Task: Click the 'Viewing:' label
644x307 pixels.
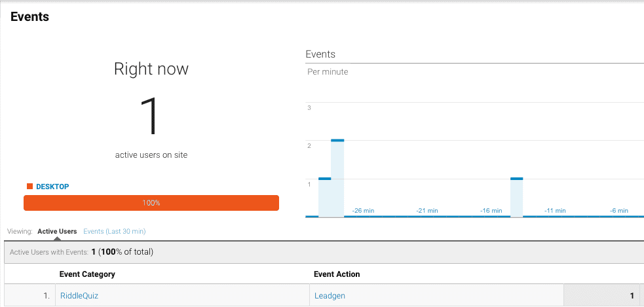Action: tap(20, 232)
